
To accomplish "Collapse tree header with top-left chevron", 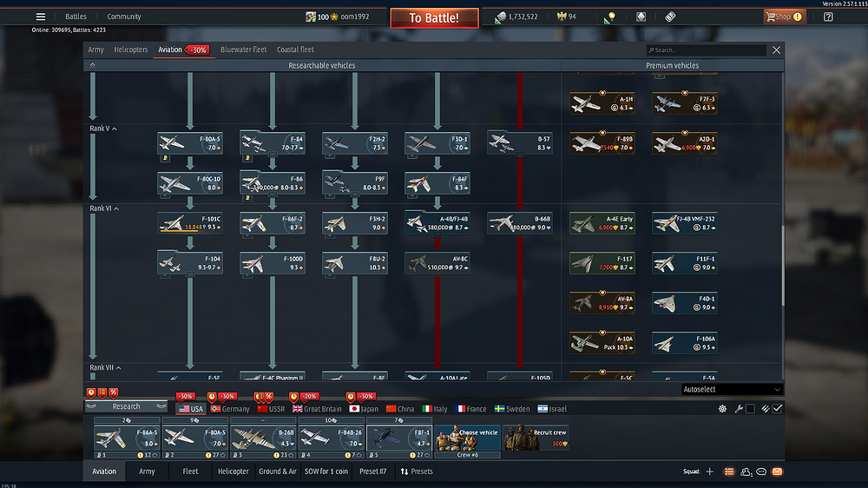I will 93,65.
